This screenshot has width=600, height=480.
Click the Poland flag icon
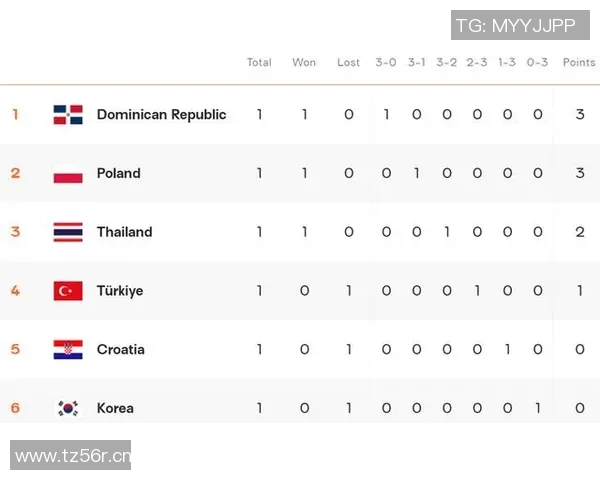[x=68, y=173]
